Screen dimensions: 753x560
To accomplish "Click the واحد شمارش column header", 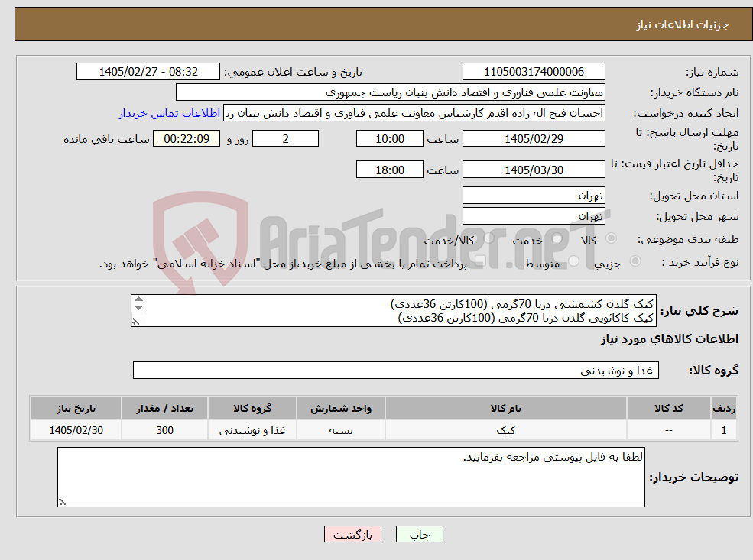I will point(340,408).
